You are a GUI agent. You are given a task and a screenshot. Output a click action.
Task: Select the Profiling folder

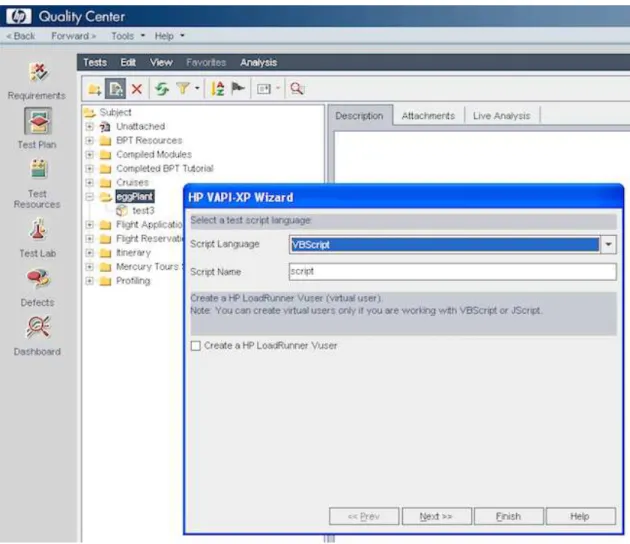(133, 281)
